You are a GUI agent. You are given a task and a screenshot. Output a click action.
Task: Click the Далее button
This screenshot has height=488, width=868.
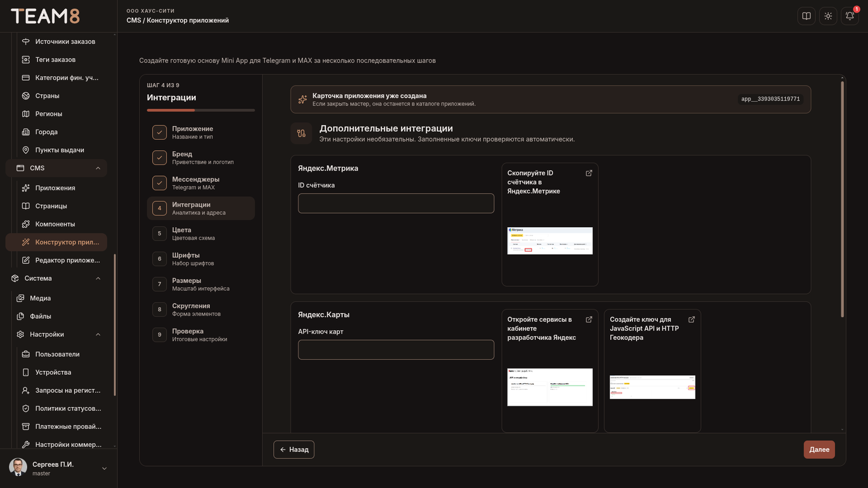819,449
